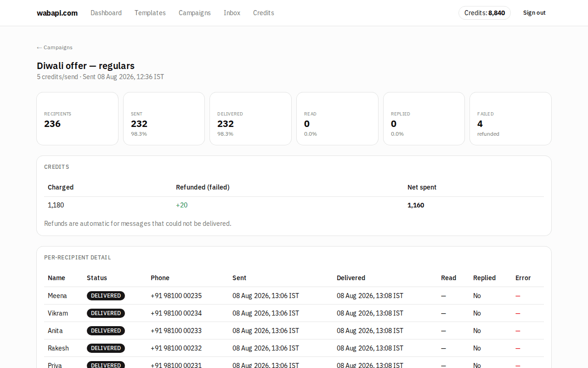Click the refunded amount +20

182,205
